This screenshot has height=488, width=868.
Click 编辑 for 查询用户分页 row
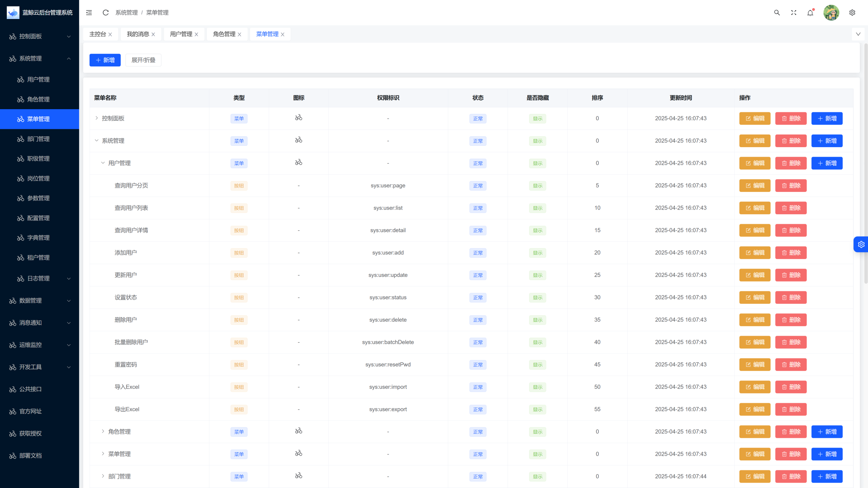tap(754, 186)
